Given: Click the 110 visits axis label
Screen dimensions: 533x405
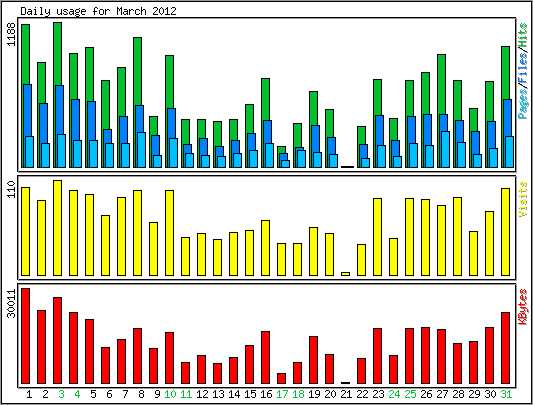Looking at the screenshot, I should point(11,189).
